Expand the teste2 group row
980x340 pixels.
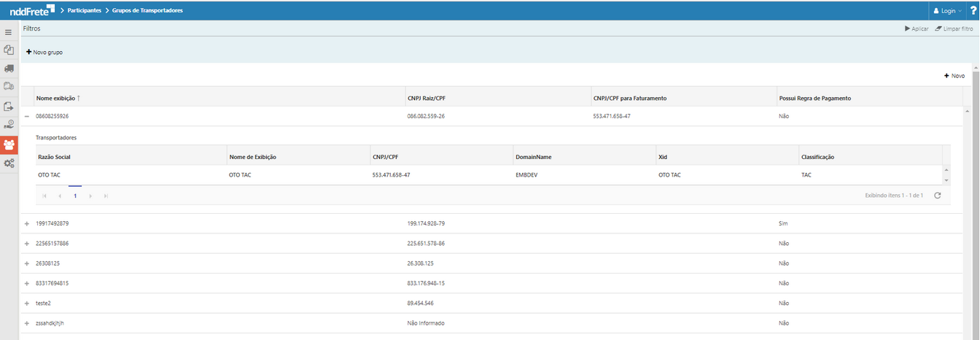27,303
